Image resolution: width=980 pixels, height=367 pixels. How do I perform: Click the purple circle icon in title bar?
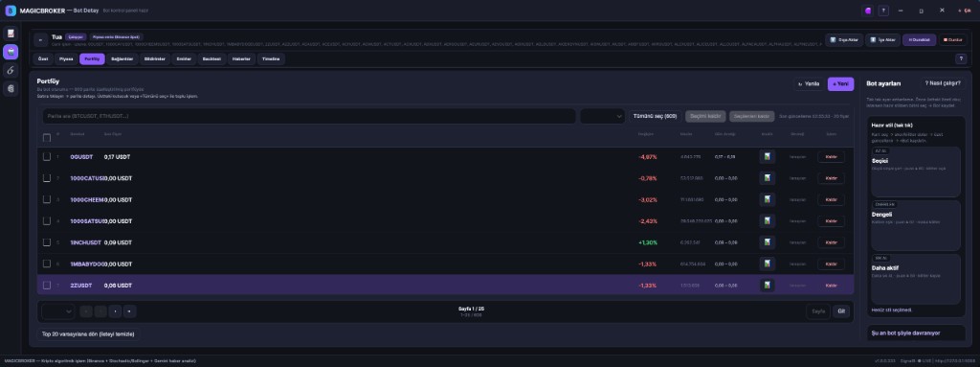[867, 11]
